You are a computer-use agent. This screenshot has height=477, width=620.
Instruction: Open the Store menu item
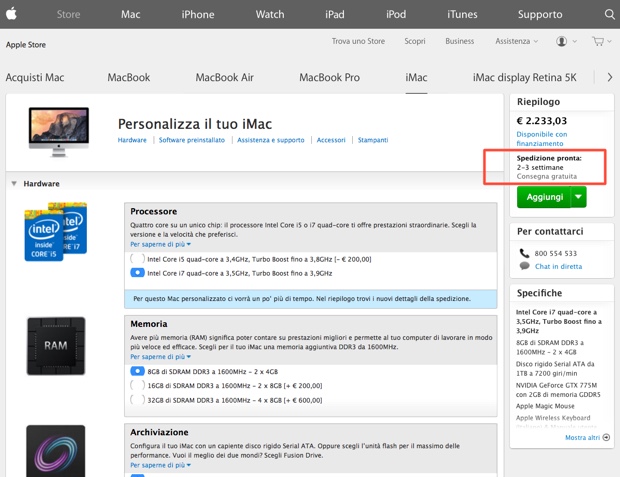(x=68, y=14)
